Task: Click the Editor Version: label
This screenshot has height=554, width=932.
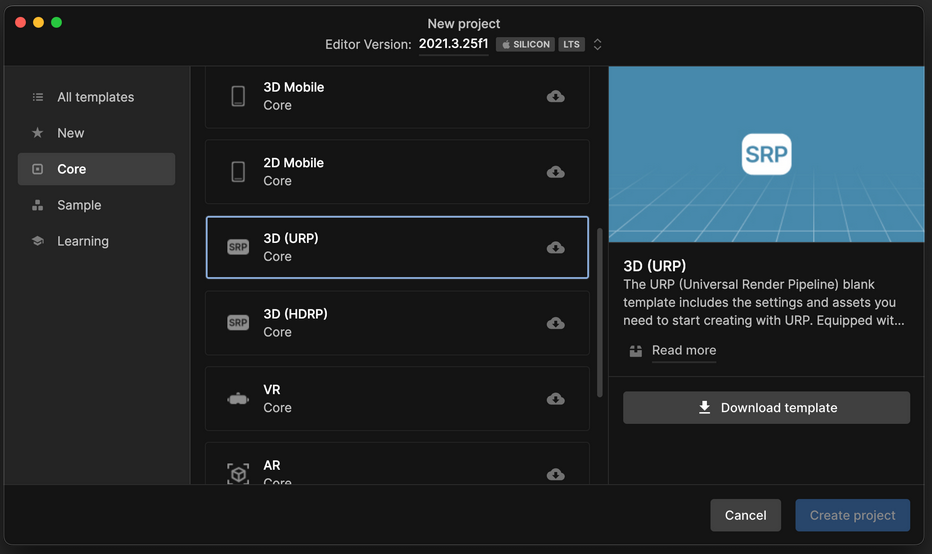Action: pyautogui.click(x=368, y=45)
